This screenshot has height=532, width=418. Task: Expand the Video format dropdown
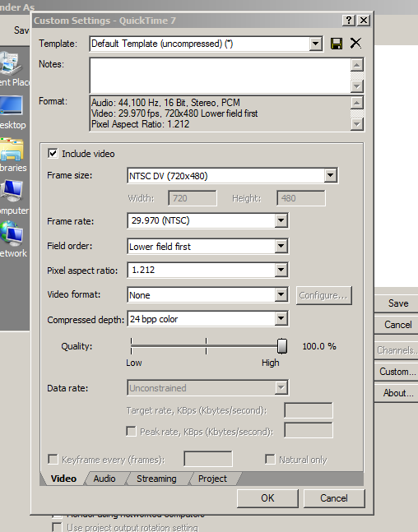tap(281, 295)
